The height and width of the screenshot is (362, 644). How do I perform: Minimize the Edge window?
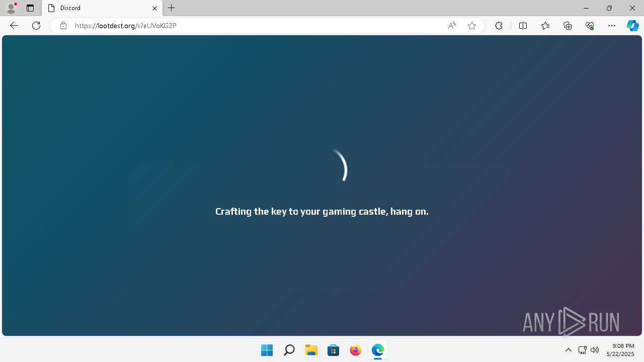tap(586, 8)
